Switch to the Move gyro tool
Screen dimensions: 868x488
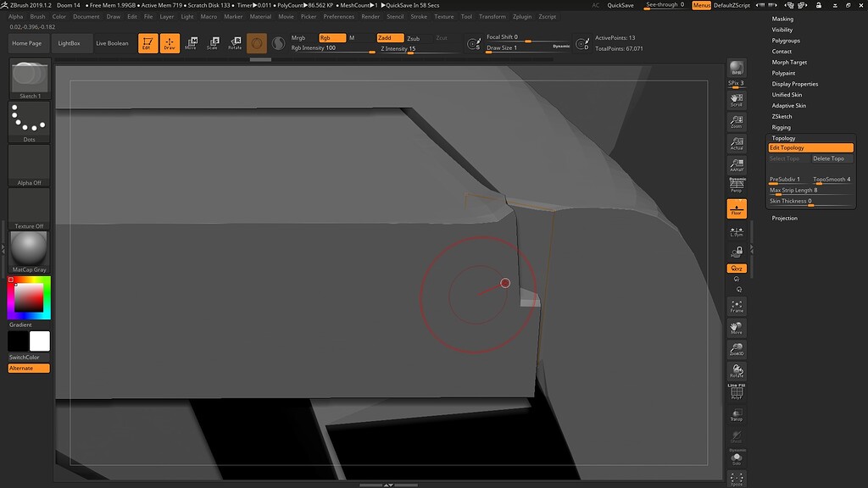[x=192, y=42]
